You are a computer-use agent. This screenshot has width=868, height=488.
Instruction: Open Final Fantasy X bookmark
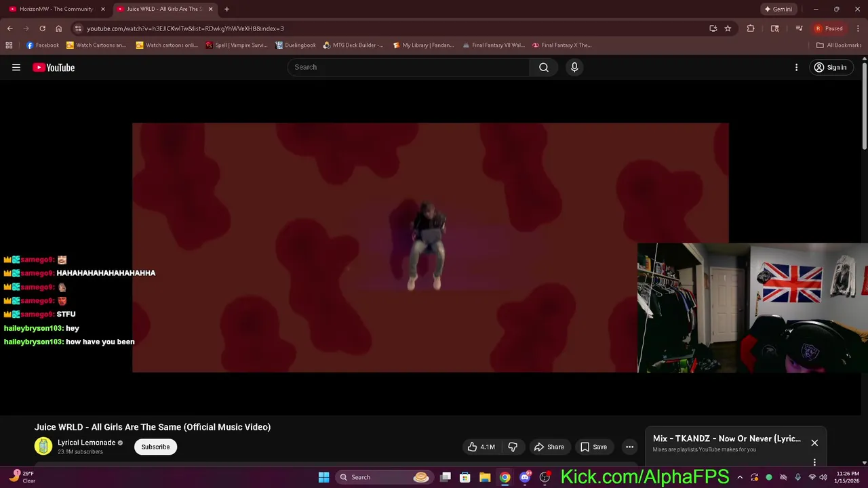click(562, 45)
